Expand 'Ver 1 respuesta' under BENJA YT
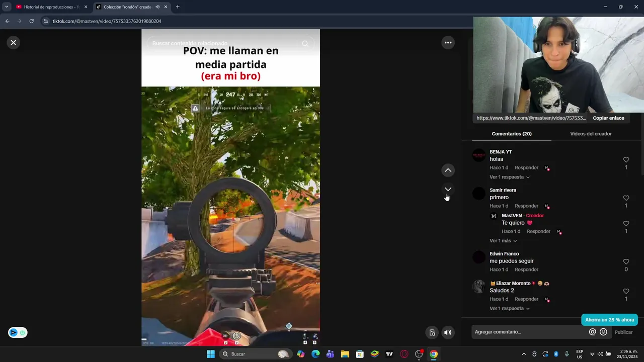The image size is (644, 362). click(509, 177)
